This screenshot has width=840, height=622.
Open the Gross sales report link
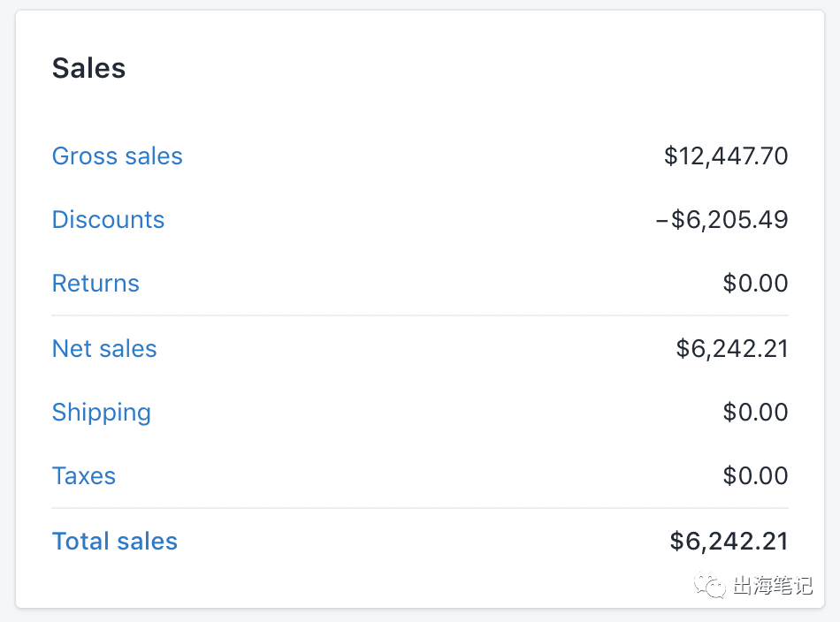118,156
